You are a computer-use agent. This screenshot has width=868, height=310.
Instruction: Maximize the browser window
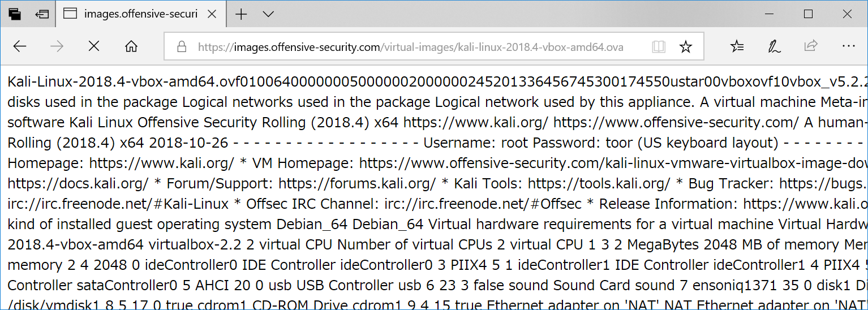pos(808,14)
